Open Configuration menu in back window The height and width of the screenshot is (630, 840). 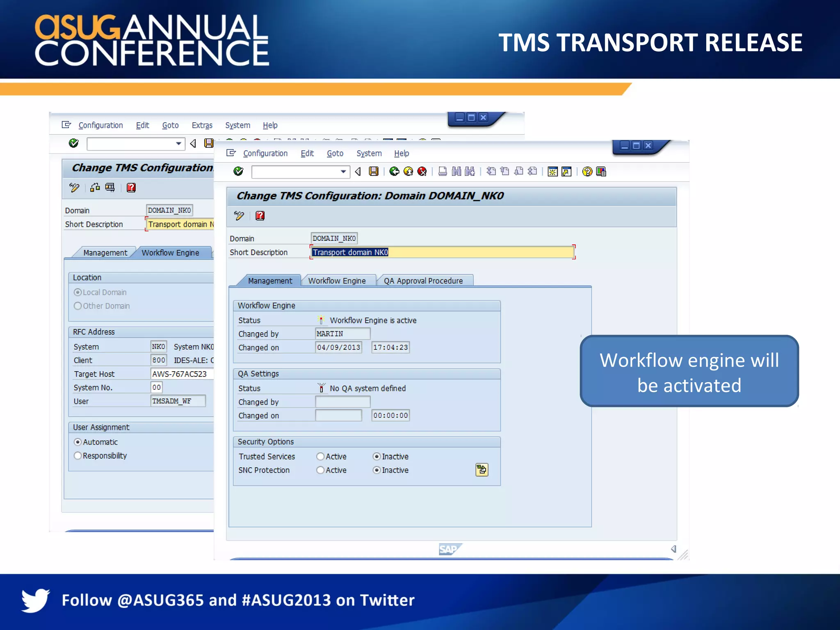100,125
